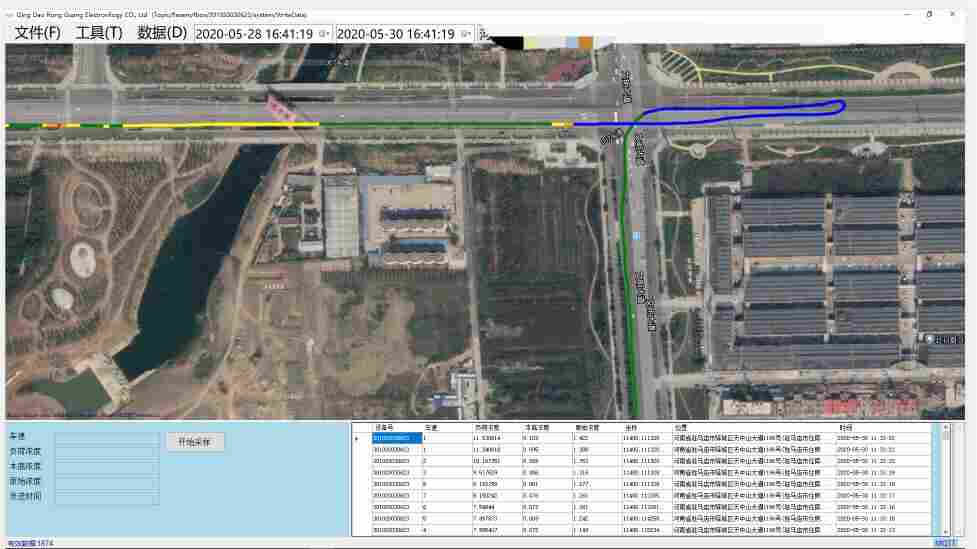Focus the 车速 text field
Image resolution: width=977 pixels, height=549 pixels.
[x=106, y=437]
